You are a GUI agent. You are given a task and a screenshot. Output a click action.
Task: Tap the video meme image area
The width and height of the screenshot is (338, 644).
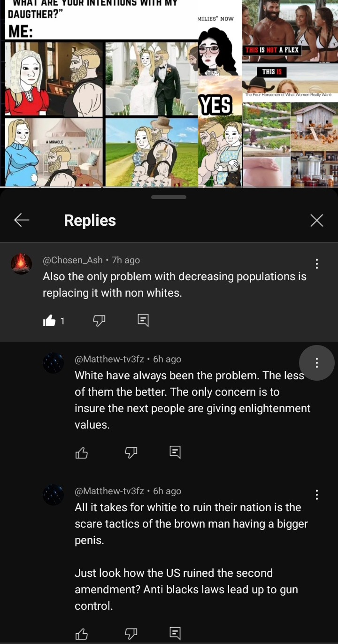(169, 93)
